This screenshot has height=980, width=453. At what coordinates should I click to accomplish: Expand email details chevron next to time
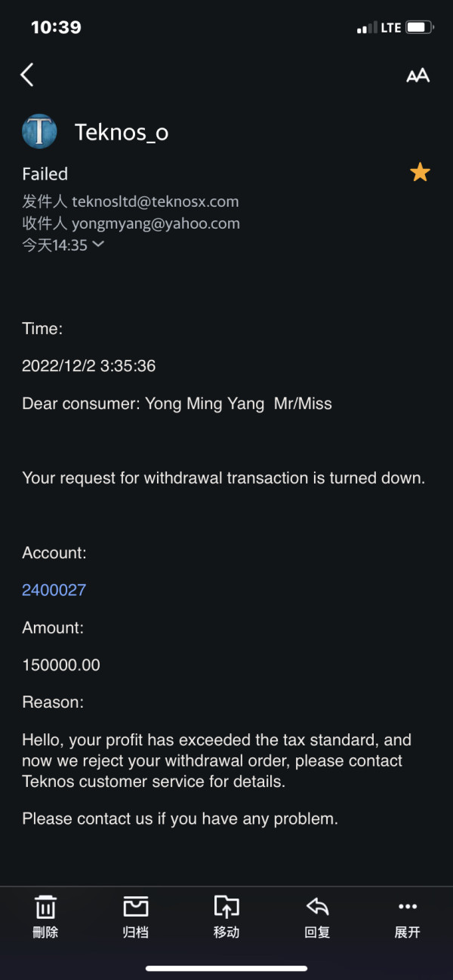click(98, 244)
